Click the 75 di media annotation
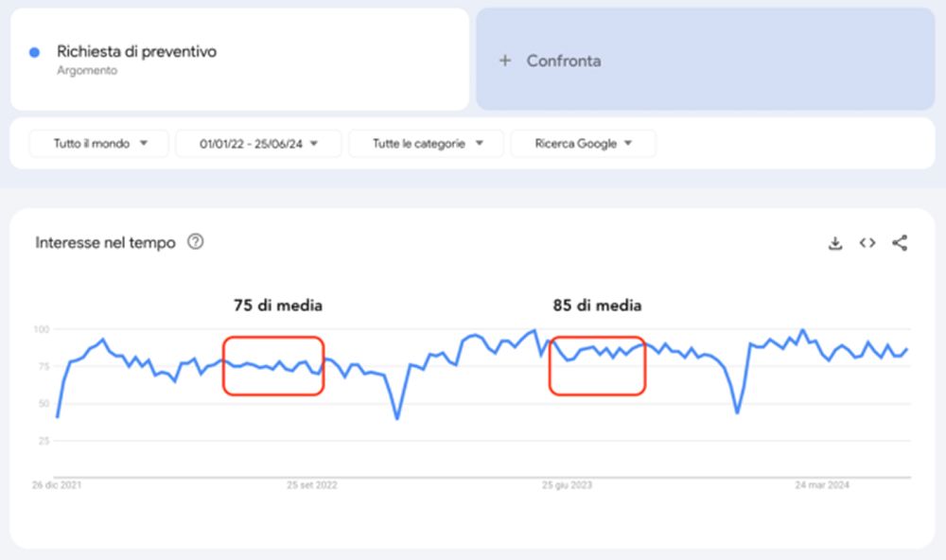Screen dimensions: 946x560 [x=278, y=306]
